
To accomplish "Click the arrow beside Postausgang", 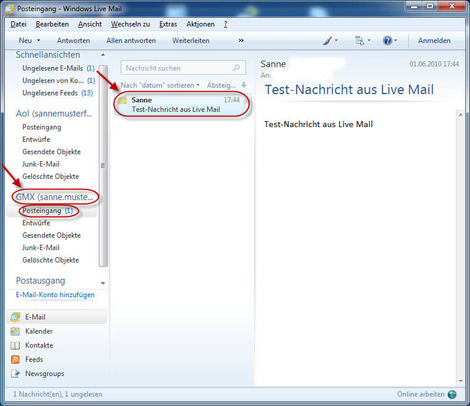I will pyautogui.click(x=103, y=283).
